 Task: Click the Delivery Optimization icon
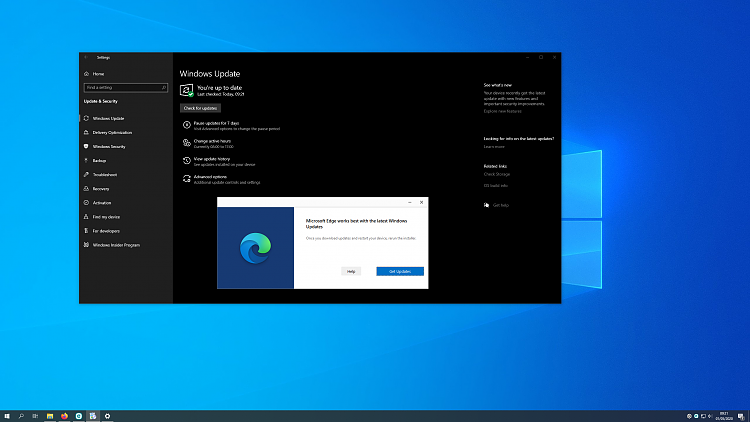(86, 133)
